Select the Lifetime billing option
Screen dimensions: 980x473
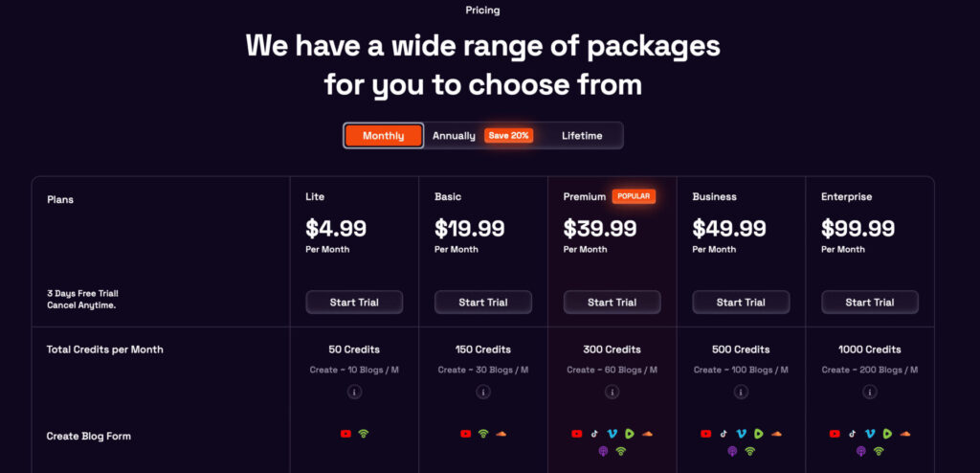[x=582, y=136]
